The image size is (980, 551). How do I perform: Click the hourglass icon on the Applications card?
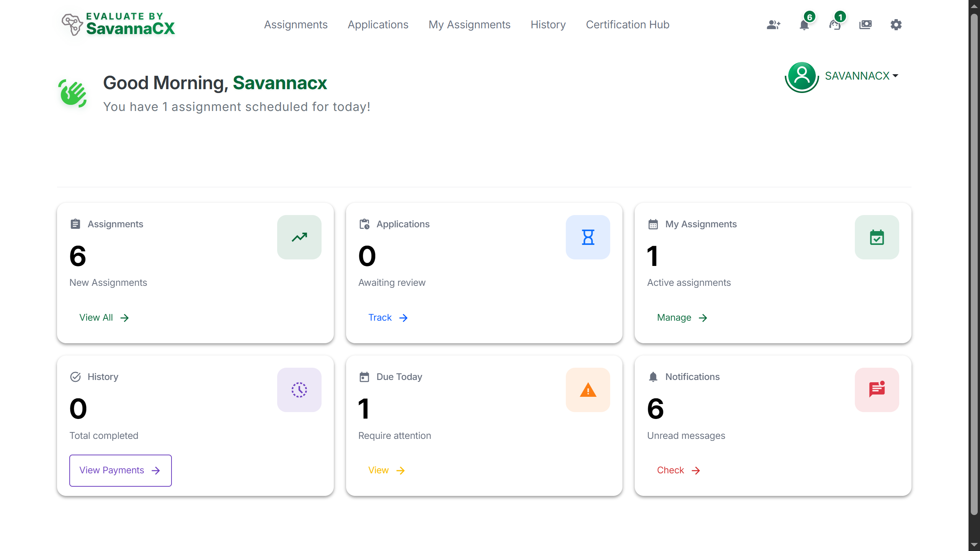[588, 237]
